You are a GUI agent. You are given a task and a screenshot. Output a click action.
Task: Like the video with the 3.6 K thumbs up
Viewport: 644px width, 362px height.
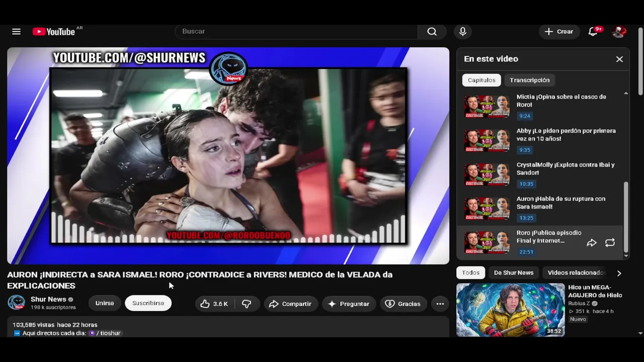click(x=214, y=304)
